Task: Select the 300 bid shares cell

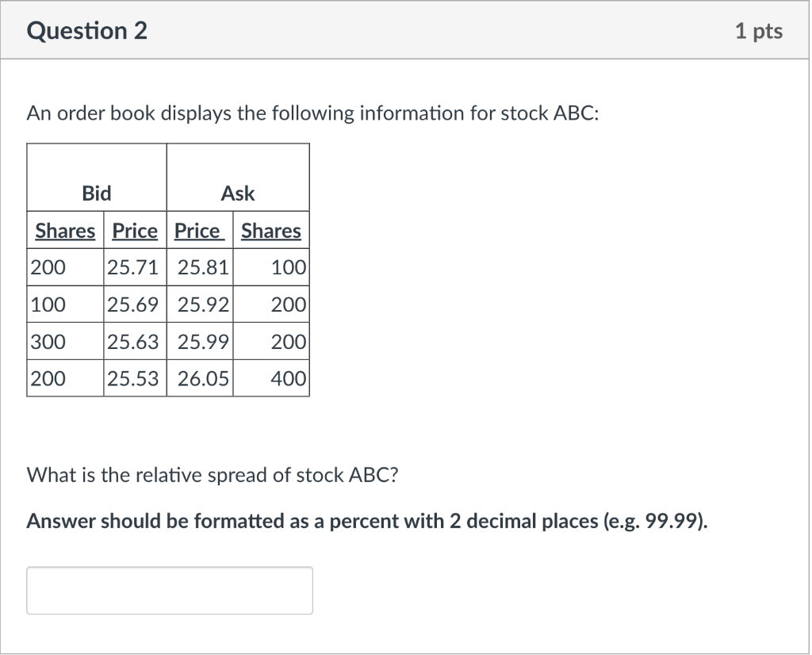Action: point(65,342)
